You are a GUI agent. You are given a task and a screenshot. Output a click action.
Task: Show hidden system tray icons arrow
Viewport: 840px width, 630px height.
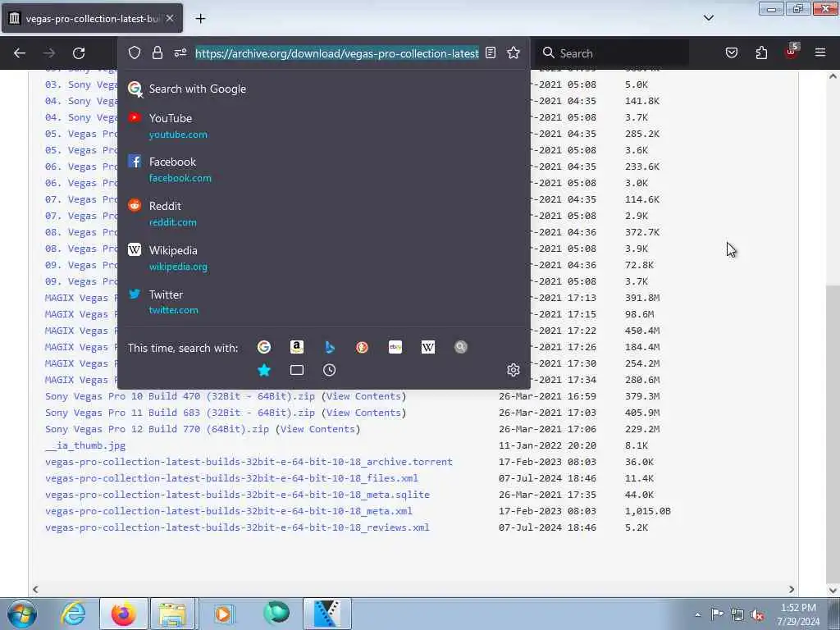point(697,614)
